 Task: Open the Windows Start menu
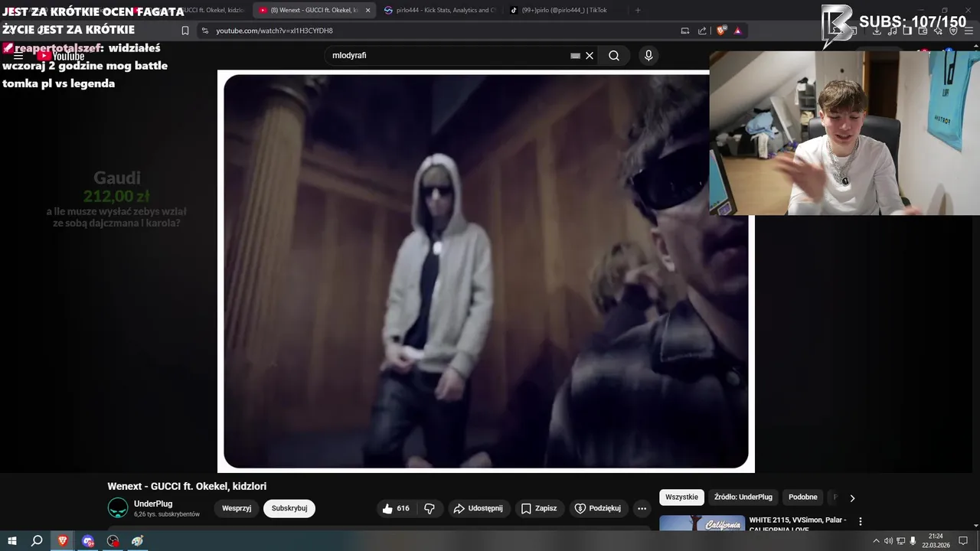[12, 540]
